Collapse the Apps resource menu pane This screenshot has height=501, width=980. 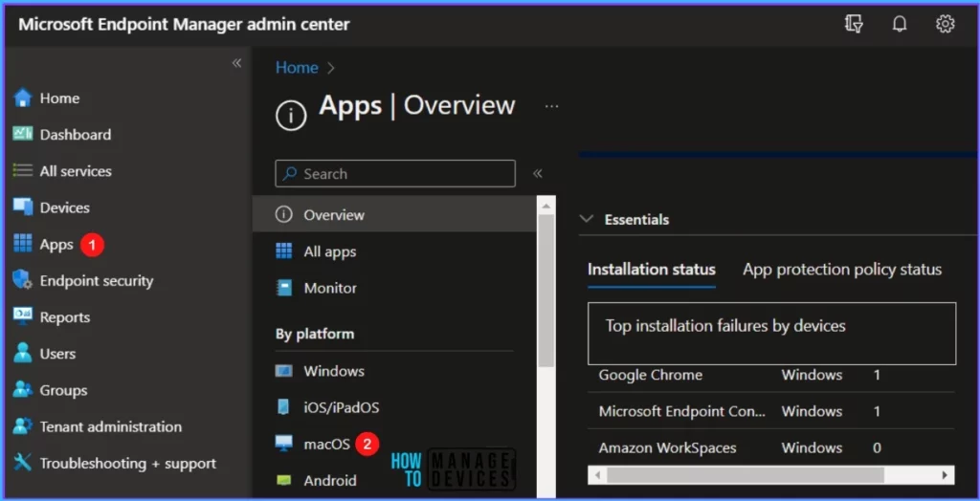pos(538,173)
